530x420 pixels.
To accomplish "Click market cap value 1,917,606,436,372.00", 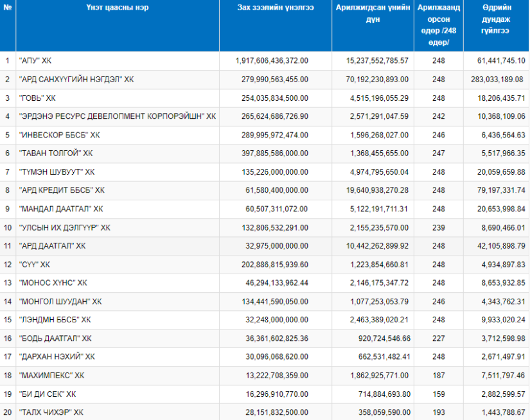I will [272, 61].
